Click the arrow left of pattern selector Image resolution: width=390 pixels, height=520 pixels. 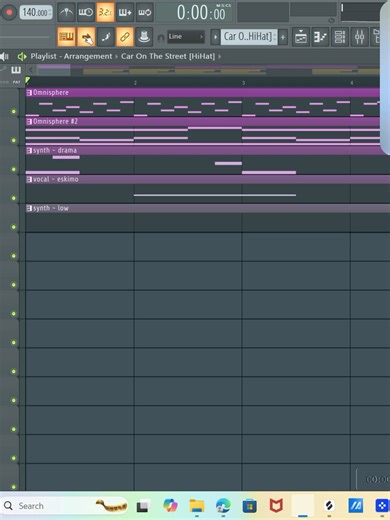[x=215, y=37]
